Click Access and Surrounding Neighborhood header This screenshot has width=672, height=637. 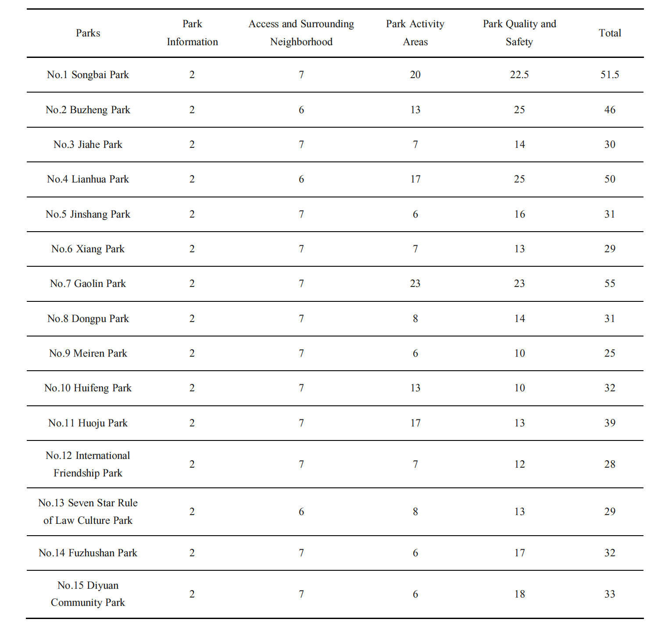(x=301, y=33)
